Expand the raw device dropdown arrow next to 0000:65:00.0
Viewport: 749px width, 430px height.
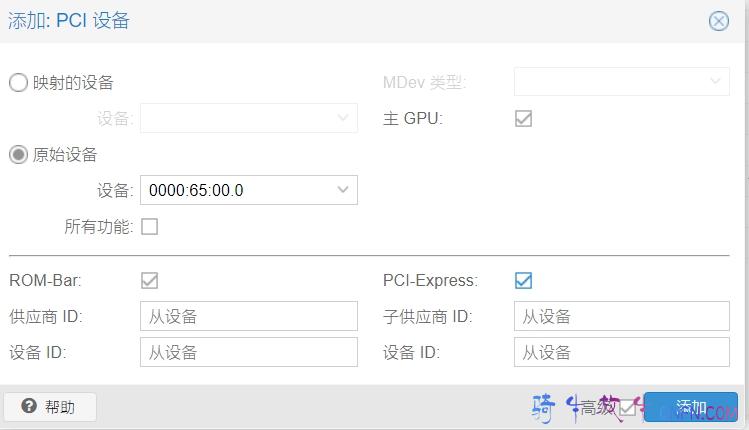[343, 190]
